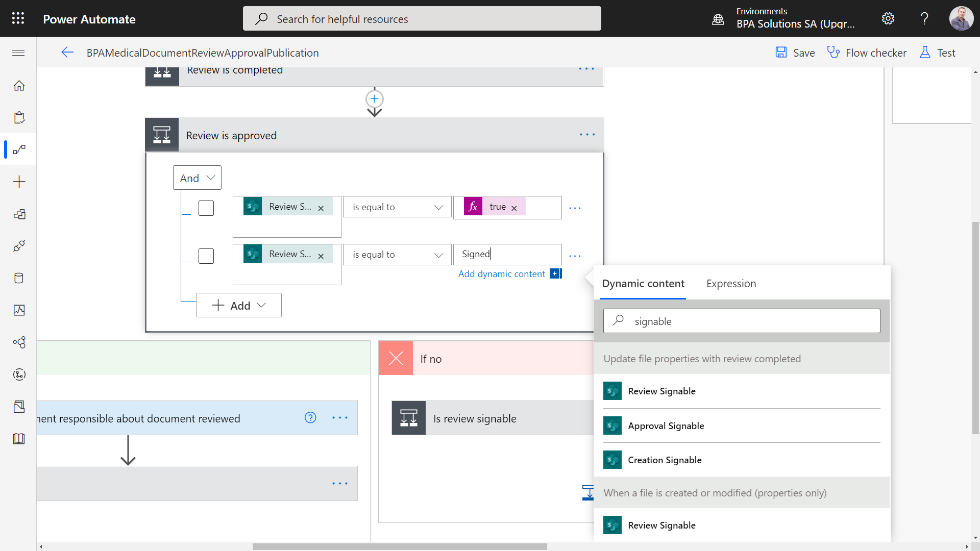Click Add dynamic content link

[x=501, y=274]
